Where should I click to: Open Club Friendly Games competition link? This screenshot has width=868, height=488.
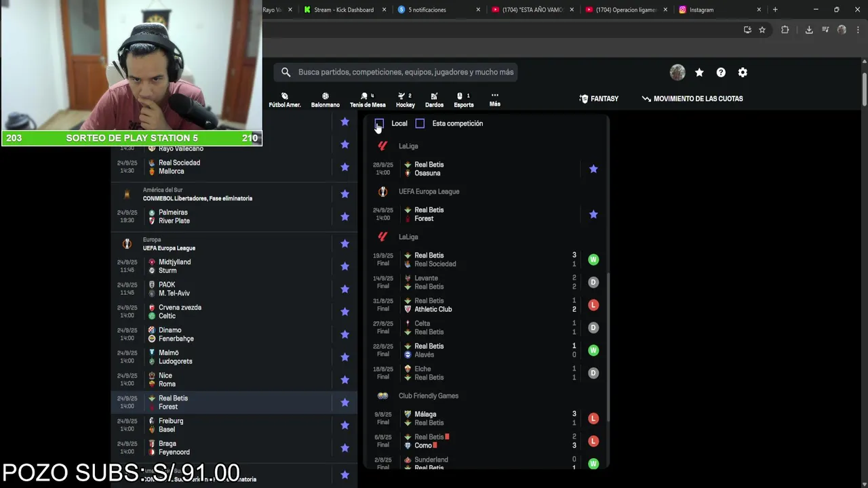coord(429,396)
